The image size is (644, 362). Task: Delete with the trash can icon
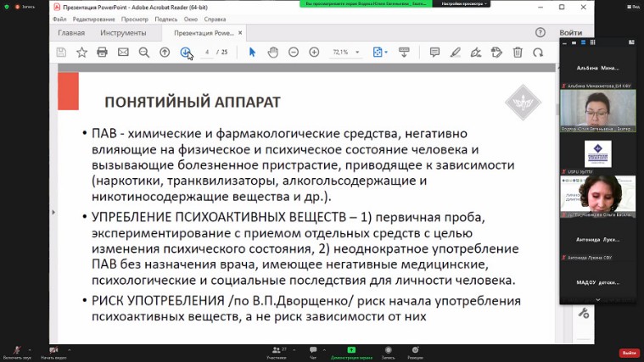pyautogui.click(x=518, y=53)
